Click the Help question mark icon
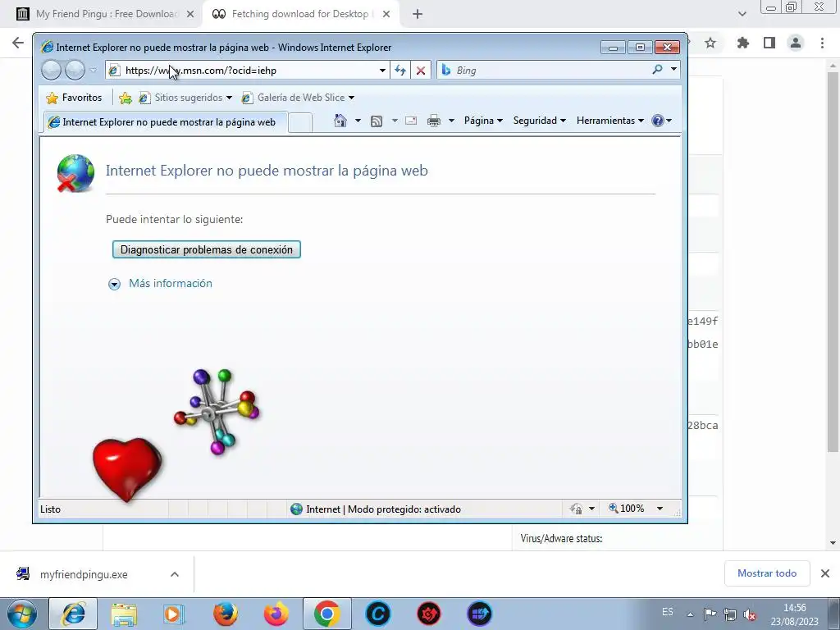 (658, 121)
